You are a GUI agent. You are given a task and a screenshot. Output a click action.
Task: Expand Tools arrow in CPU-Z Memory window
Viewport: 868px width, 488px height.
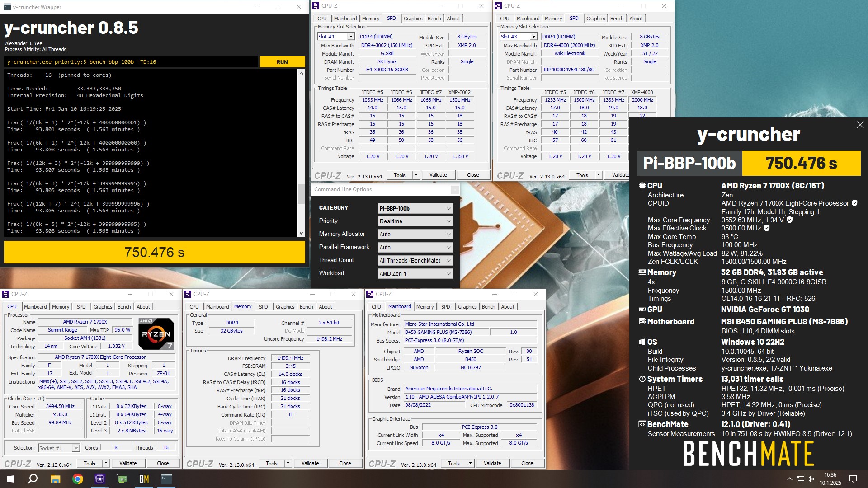(x=288, y=463)
